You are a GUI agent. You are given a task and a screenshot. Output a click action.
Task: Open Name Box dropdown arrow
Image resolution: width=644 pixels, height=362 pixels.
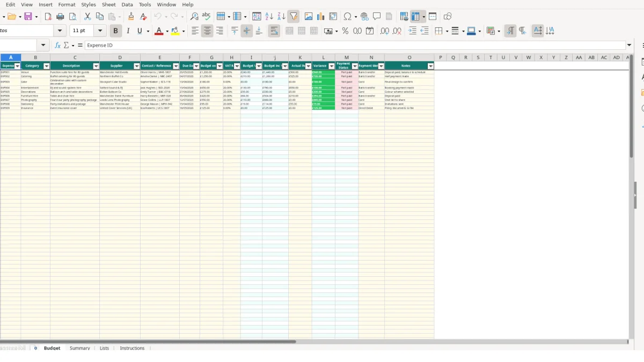[x=43, y=46]
